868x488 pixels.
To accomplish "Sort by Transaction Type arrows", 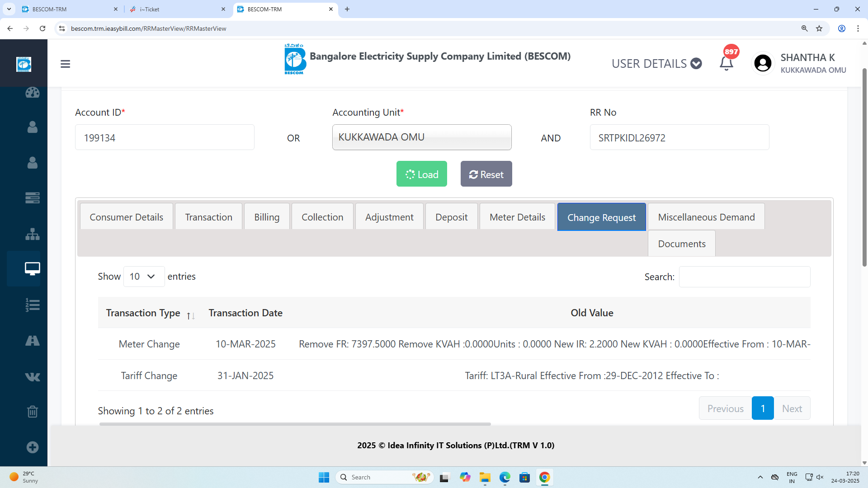I will point(191,315).
